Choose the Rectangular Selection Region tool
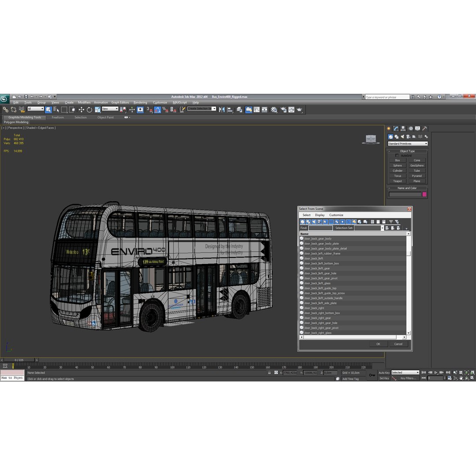 [x=64, y=110]
